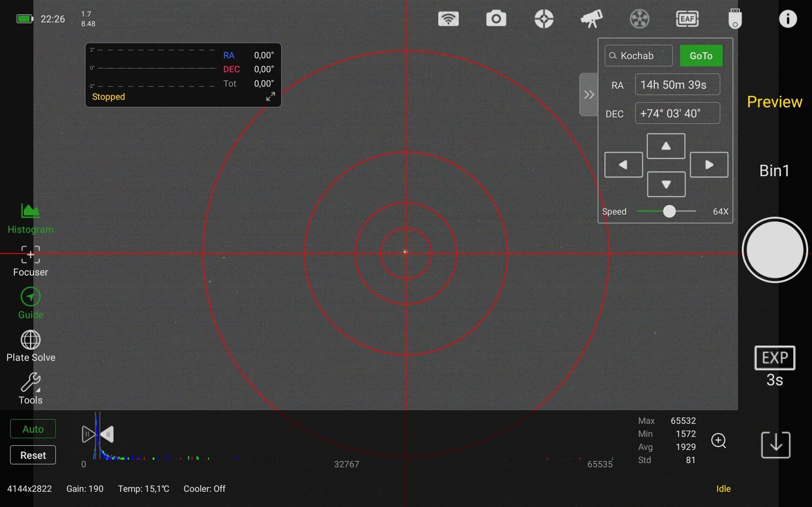Image resolution: width=812 pixels, height=507 pixels.
Task: Reset the histogram stretch
Action: (x=32, y=455)
